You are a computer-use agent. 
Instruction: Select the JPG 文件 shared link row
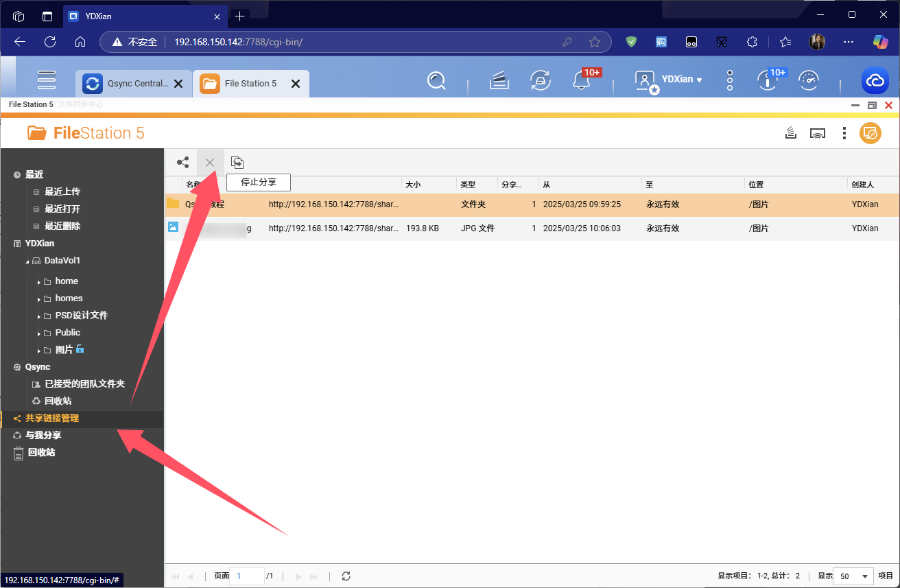click(532, 228)
